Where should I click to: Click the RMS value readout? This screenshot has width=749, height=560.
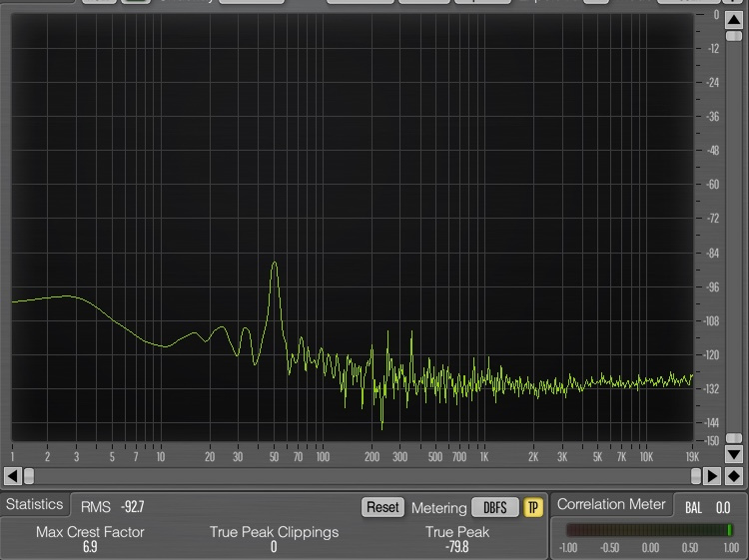(x=132, y=507)
